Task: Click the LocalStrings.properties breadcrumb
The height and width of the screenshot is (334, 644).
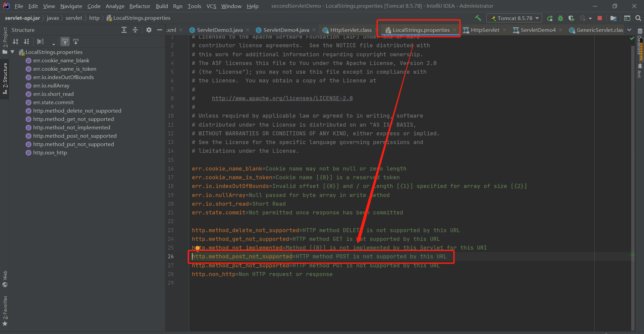Action: coord(139,18)
